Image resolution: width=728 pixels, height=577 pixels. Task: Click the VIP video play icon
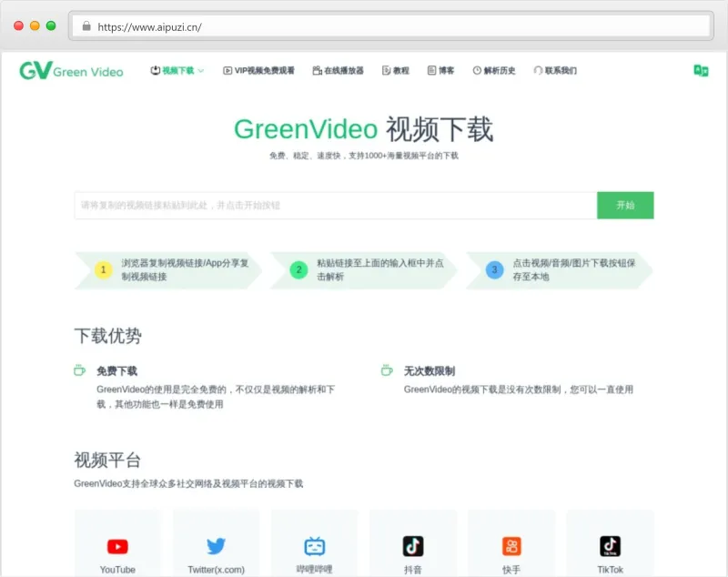(x=227, y=71)
